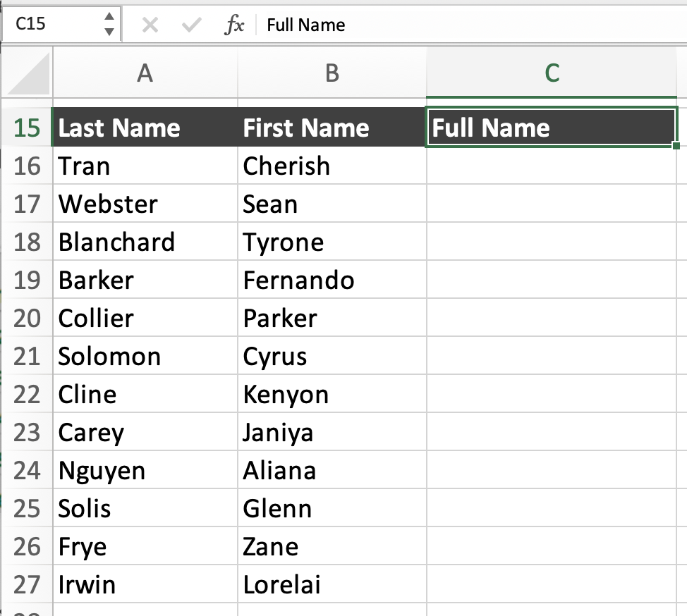Open the Name Box dropdown arrows
Screen dimensions: 687x616
pos(109,24)
